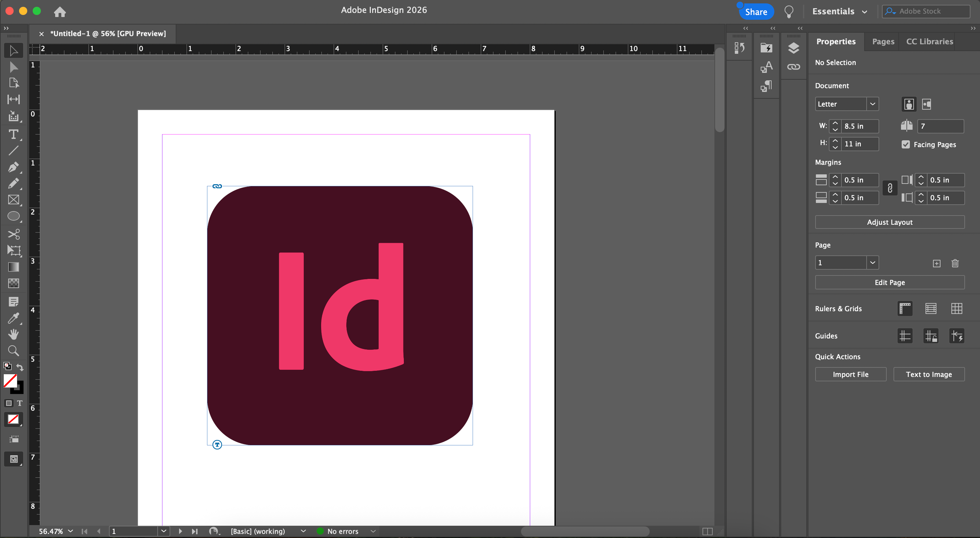Open the Layers panel icon
The width and height of the screenshot is (980, 538).
[793, 48]
